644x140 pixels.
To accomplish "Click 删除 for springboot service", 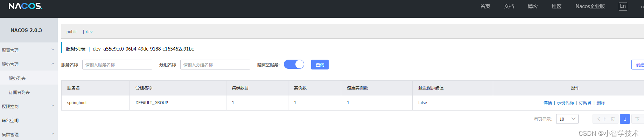I will pos(601,103).
